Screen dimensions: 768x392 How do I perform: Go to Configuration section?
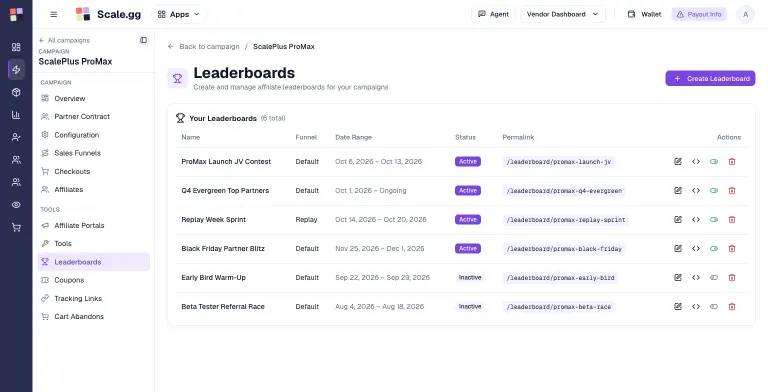93,135
